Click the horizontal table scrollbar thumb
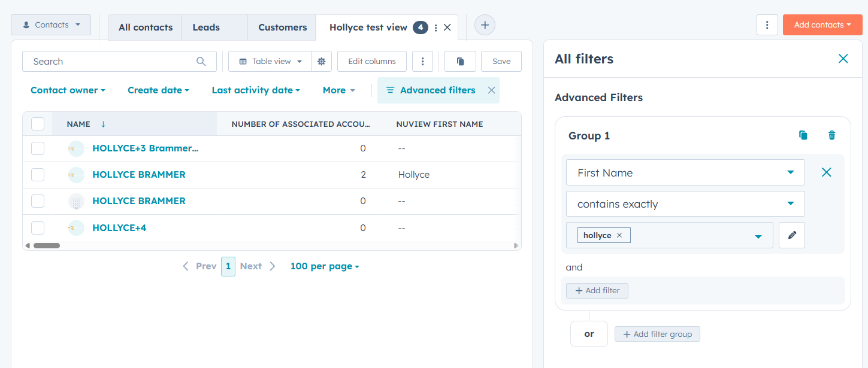 pyautogui.click(x=46, y=245)
